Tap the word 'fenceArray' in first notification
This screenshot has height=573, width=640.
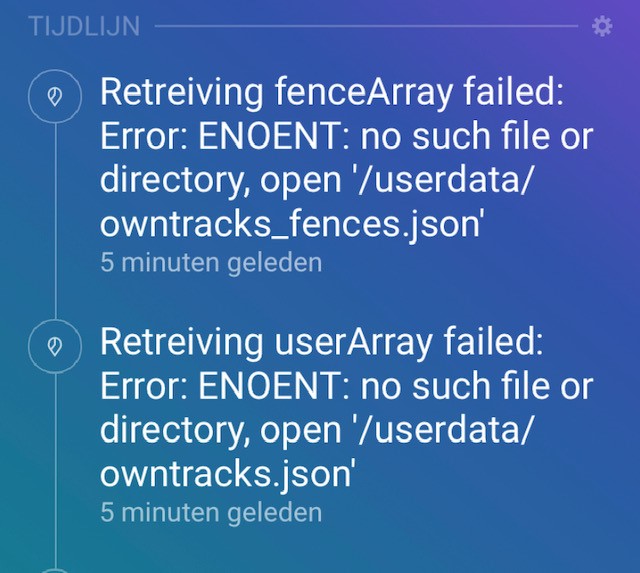pyautogui.click(x=363, y=93)
